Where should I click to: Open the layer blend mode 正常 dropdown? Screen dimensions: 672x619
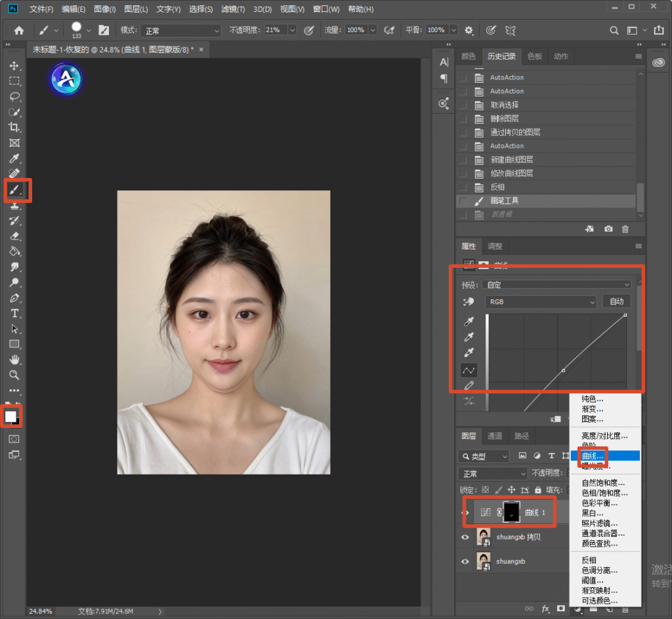point(492,474)
